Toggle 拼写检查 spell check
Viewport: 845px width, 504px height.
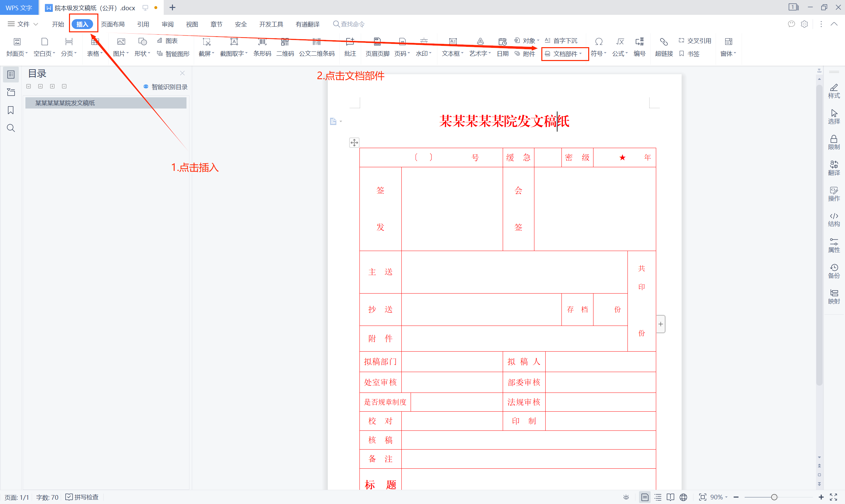[x=82, y=497]
